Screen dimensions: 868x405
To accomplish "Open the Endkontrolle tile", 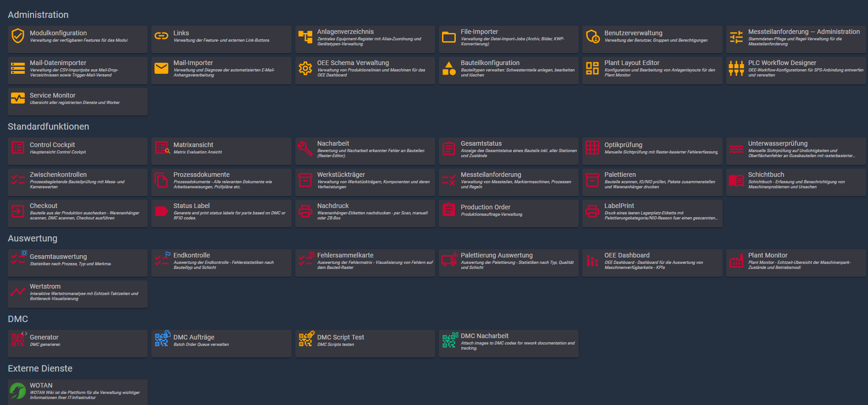I will 221,263.
